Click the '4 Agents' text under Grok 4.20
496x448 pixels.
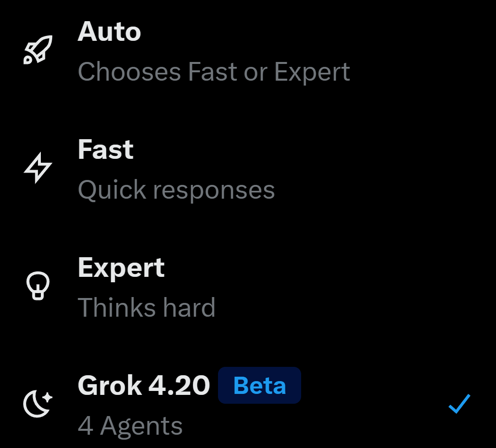click(x=130, y=425)
